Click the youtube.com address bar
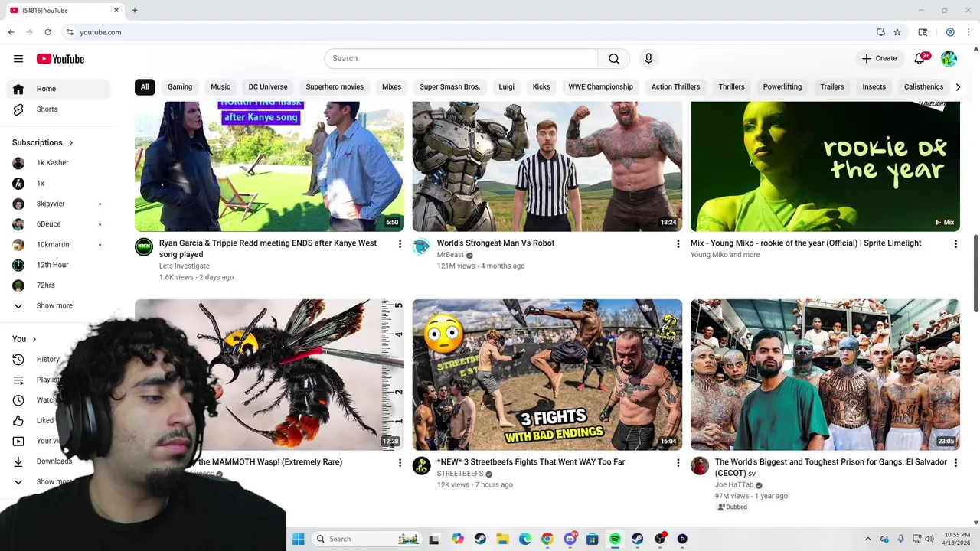The height and width of the screenshot is (551, 980). coord(467,32)
